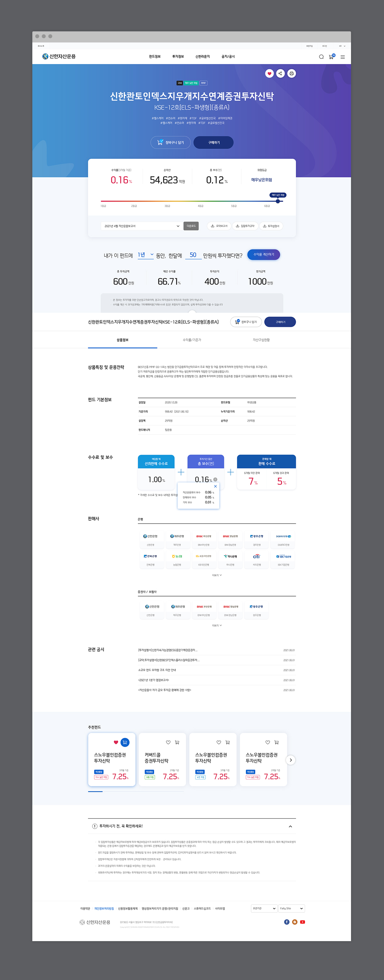This screenshot has height=980, width=384.
Task: Collapse the 투자하시기 전, 꼭 확인하세요! section
Action: 291,826
